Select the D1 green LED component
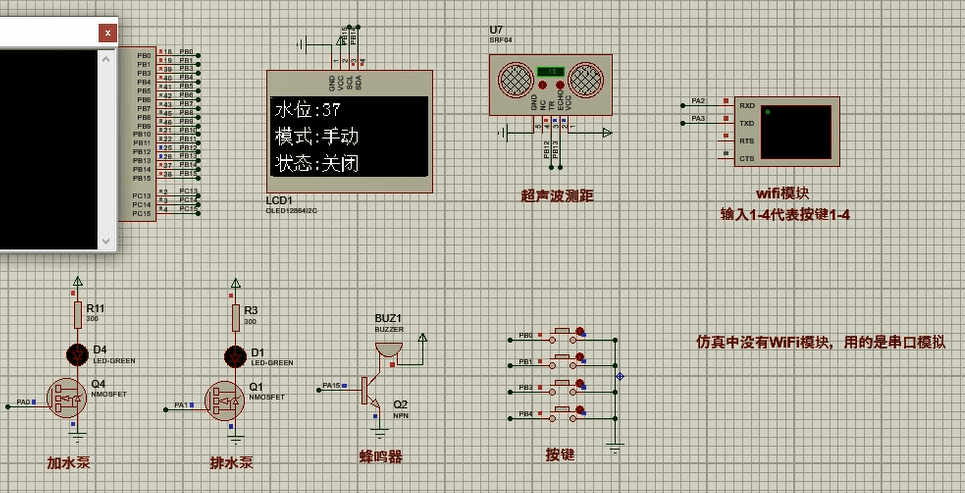 pyautogui.click(x=236, y=355)
